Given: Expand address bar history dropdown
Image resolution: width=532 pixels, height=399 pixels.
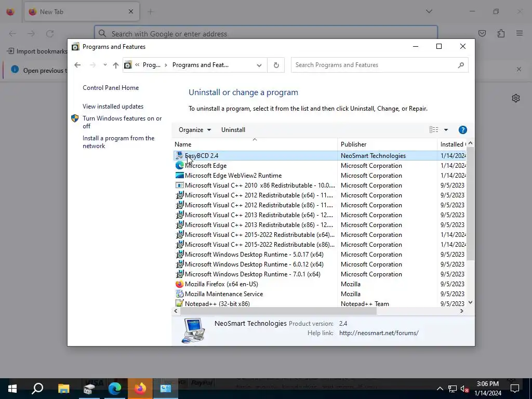Looking at the screenshot, I should pos(259,65).
